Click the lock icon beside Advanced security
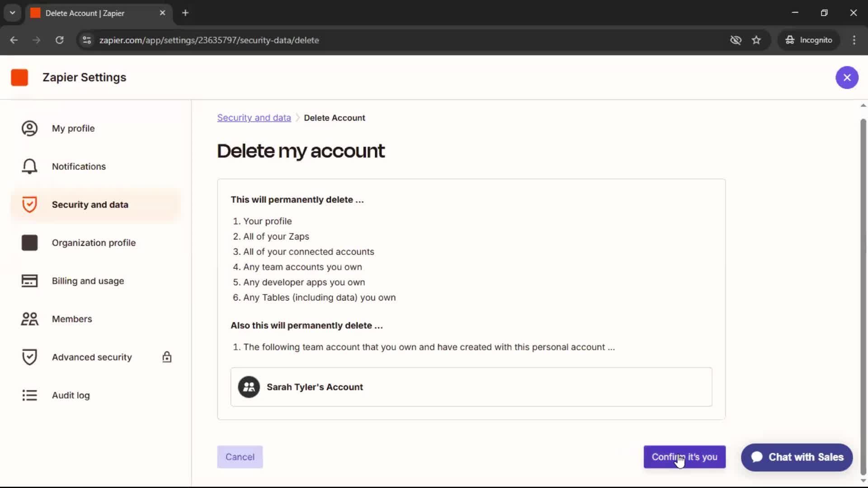 [x=167, y=357]
